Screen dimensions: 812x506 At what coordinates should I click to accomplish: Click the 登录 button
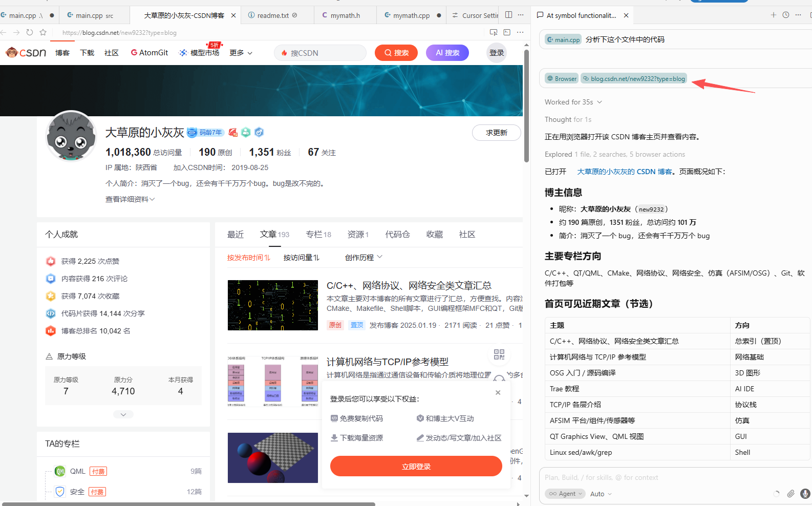[x=497, y=53]
